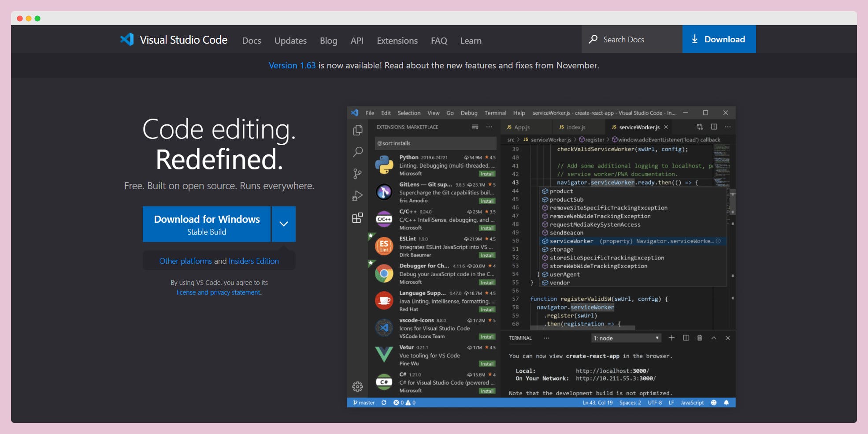Maximize terminal panel with the up chevron

(x=714, y=338)
